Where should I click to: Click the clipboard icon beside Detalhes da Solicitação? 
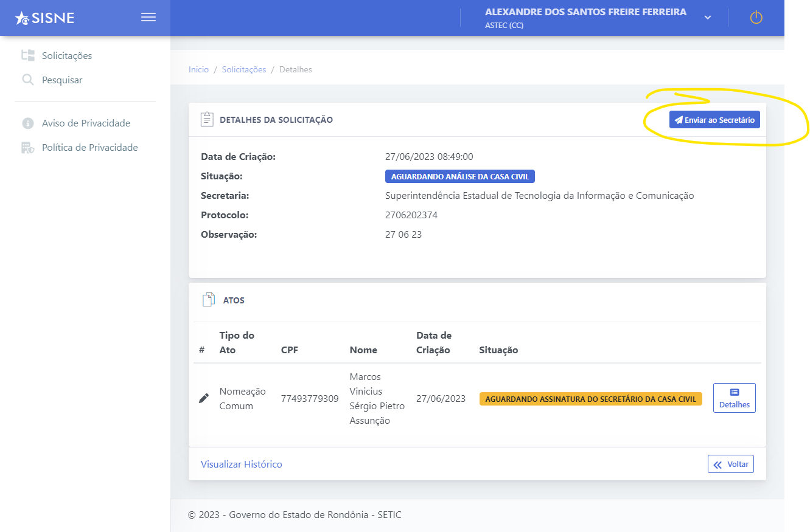(x=208, y=119)
